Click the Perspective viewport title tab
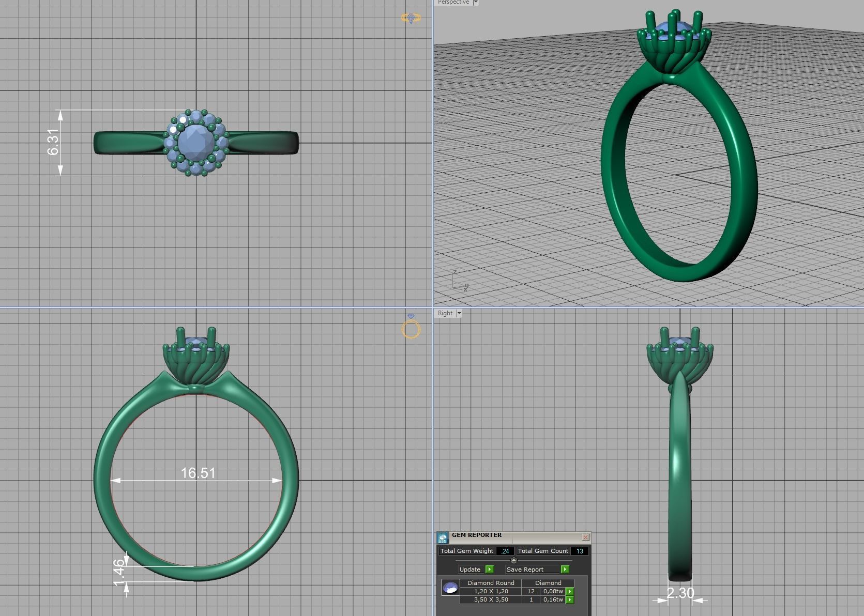 (x=453, y=3)
